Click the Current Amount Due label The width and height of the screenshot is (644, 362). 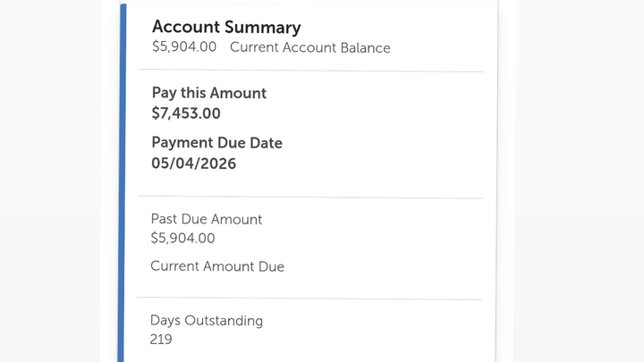pyautogui.click(x=217, y=266)
